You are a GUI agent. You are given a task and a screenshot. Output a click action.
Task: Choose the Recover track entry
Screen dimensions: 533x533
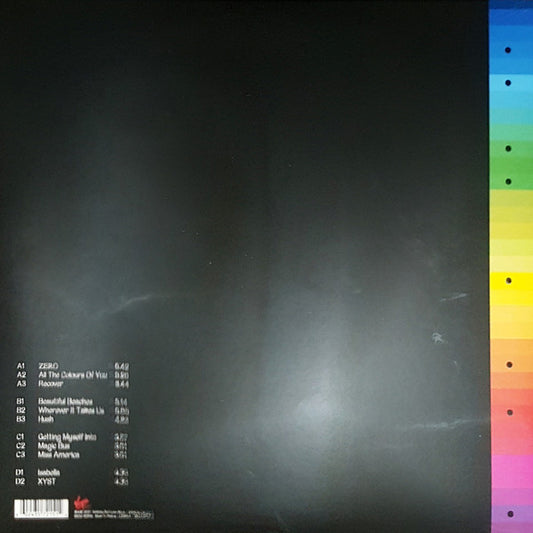51,383
